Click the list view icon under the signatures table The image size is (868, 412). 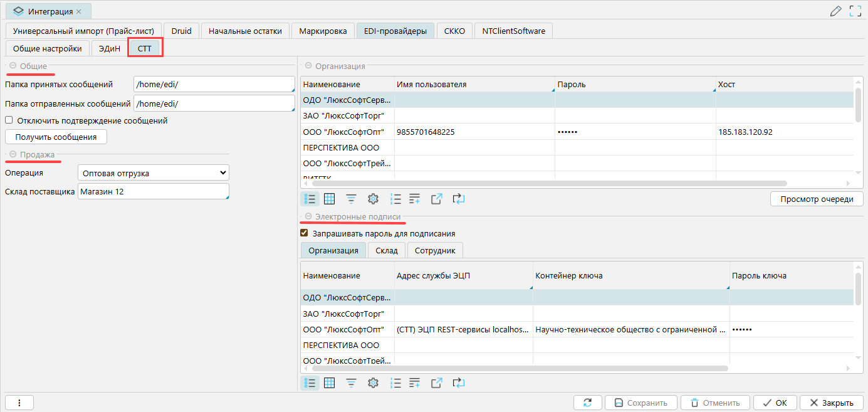pos(309,383)
